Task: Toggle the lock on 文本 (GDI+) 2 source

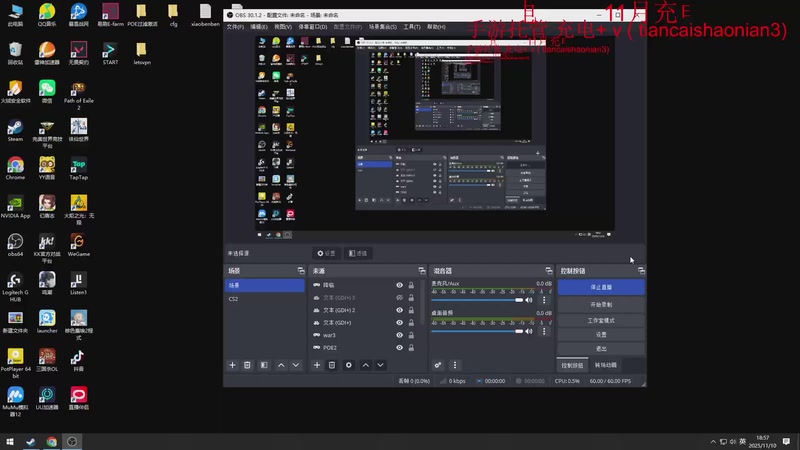Action: [x=411, y=310]
